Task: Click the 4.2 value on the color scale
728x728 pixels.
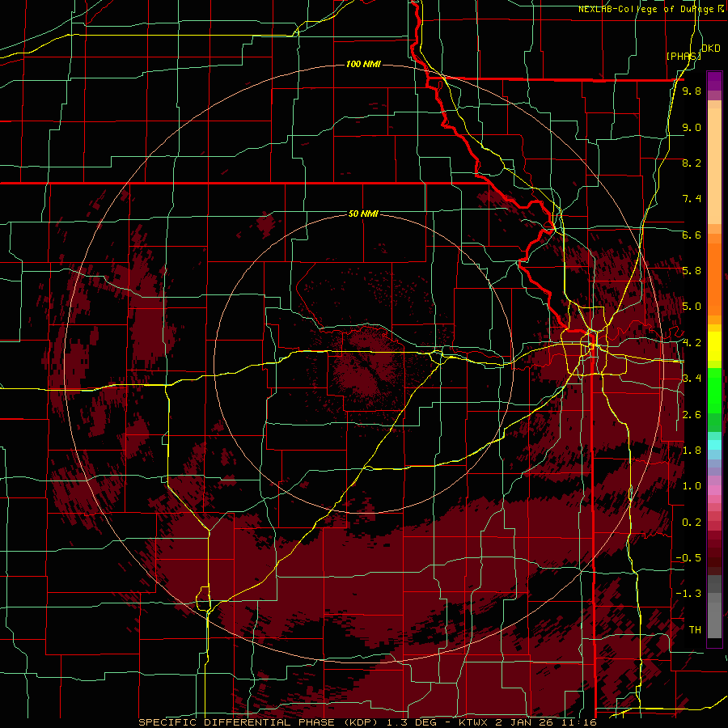Action: (x=692, y=343)
